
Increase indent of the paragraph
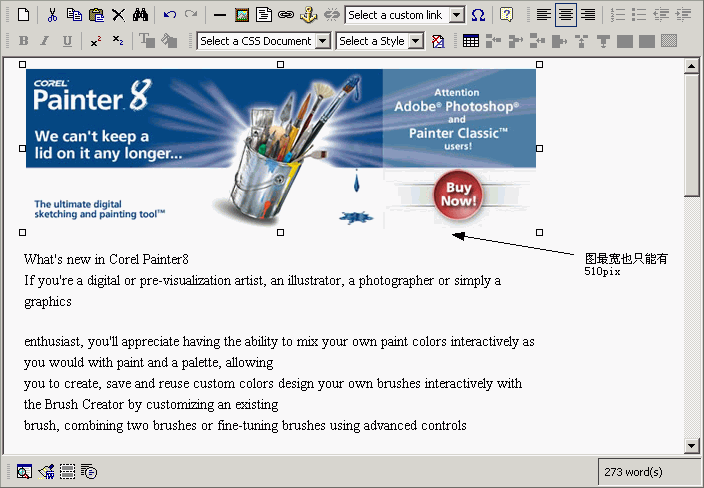(683, 15)
